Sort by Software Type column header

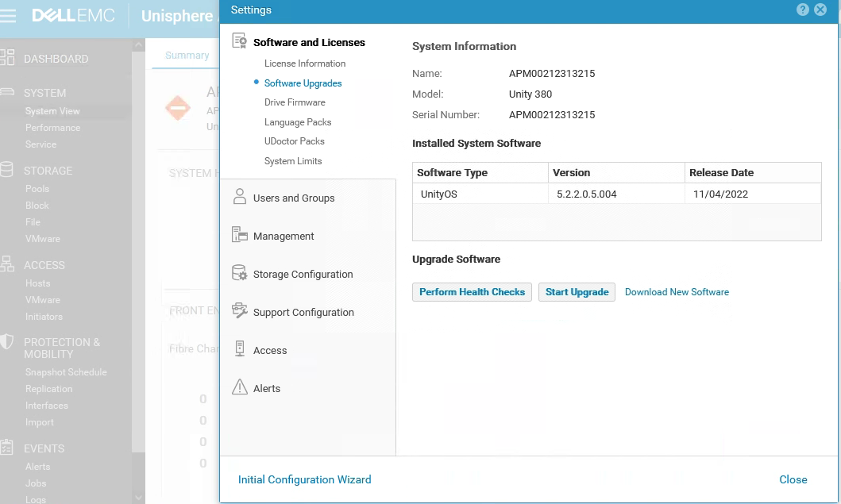tap(480, 173)
